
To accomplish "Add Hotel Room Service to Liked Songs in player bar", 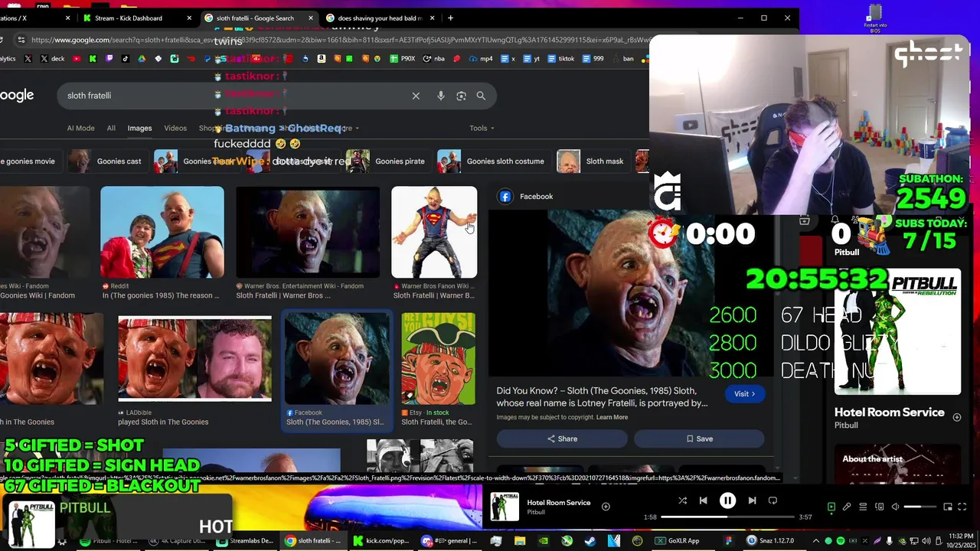I will [606, 506].
